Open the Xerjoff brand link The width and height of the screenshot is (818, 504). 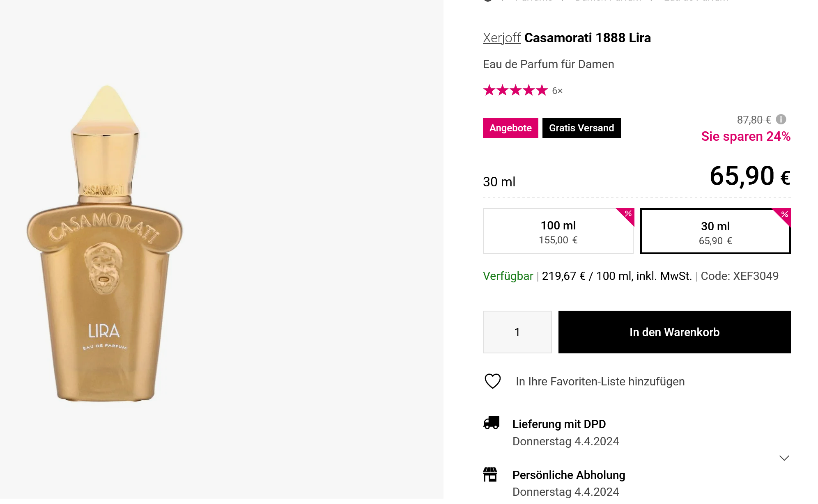pyautogui.click(x=501, y=38)
